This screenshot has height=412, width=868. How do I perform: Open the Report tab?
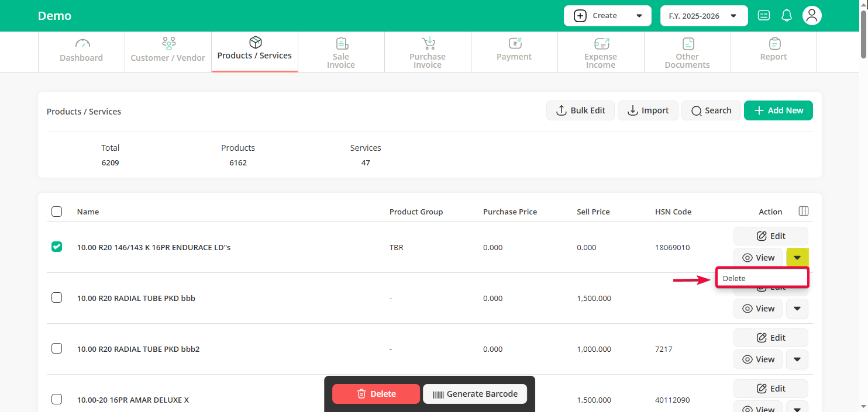774,51
